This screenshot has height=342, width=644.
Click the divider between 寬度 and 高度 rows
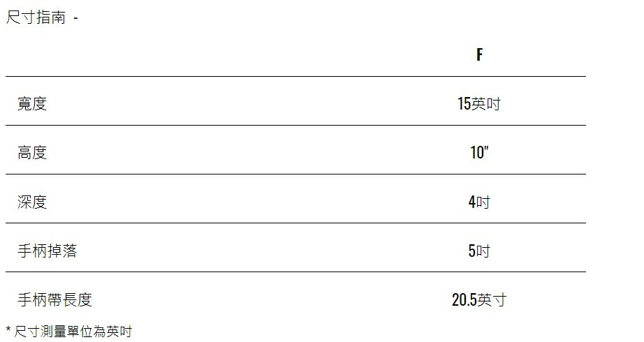295,125
